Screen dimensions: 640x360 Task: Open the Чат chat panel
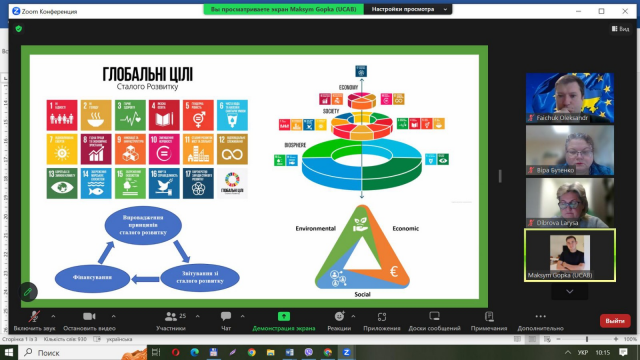(x=226, y=321)
